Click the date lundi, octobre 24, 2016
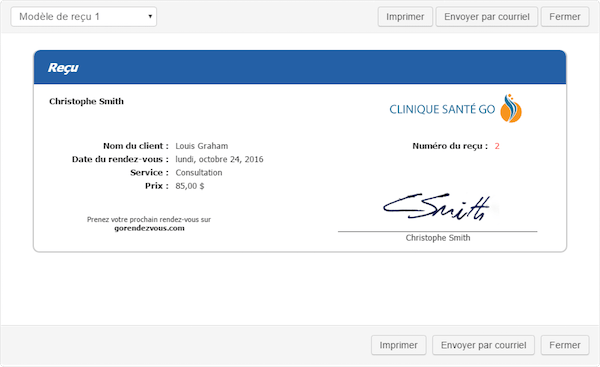The width and height of the screenshot is (600, 367). pos(219,159)
